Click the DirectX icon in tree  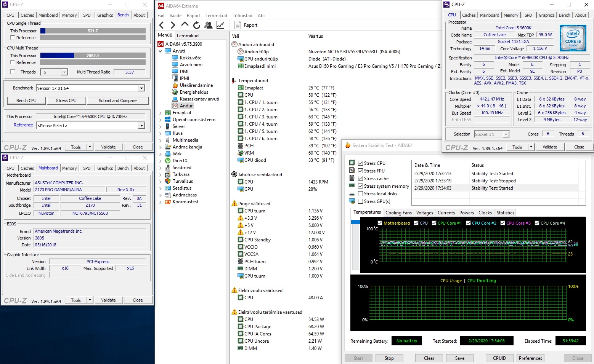tap(167, 161)
